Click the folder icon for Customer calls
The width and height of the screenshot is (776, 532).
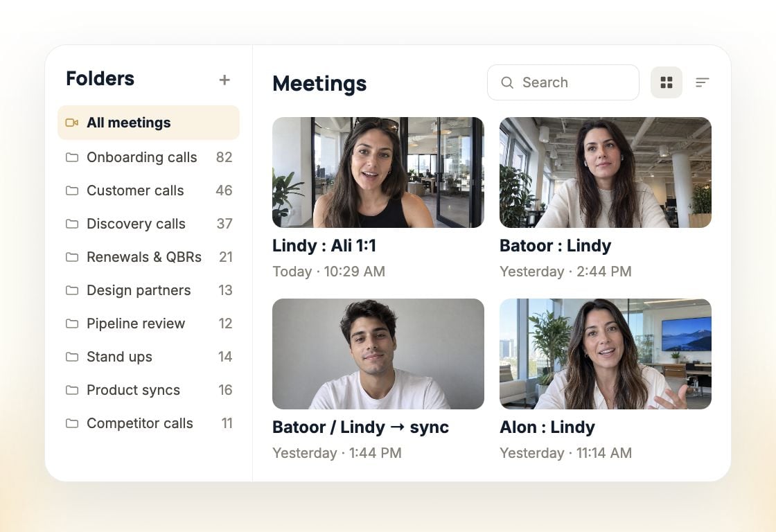(x=72, y=190)
